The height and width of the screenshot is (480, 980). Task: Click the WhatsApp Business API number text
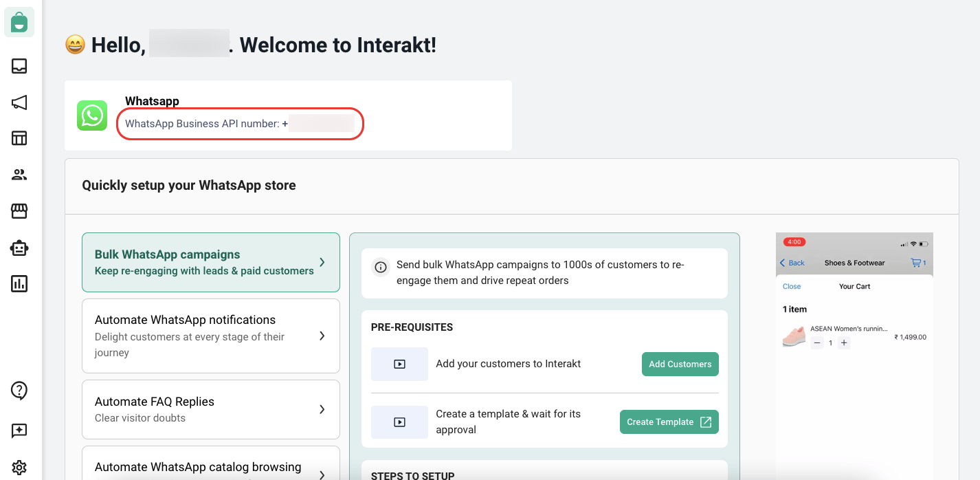[x=240, y=124]
